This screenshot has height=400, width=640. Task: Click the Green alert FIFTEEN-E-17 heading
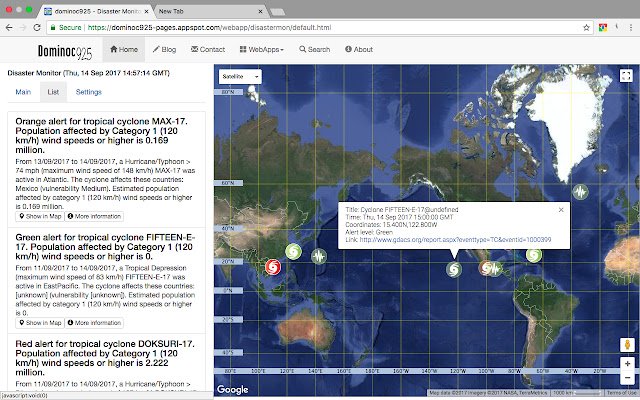pyautogui.click(x=105, y=247)
